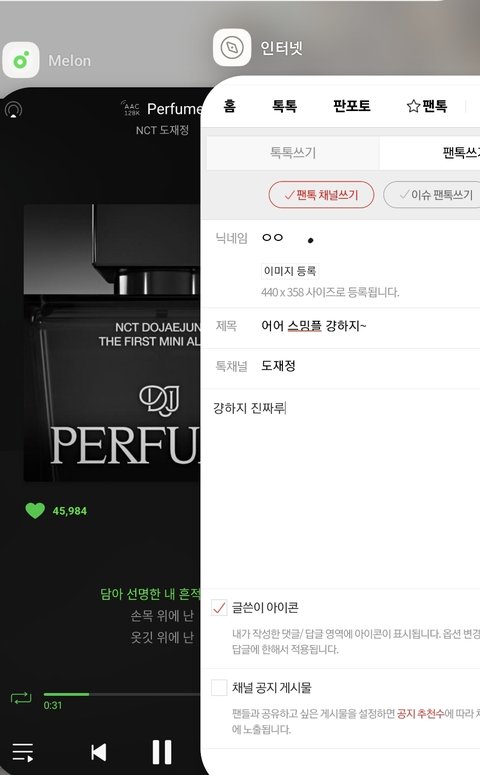Viewport: 480px width, 775px height.
Task: Switch to the 톡톡쓰기 tab
Action: click(x=293, y=152)
